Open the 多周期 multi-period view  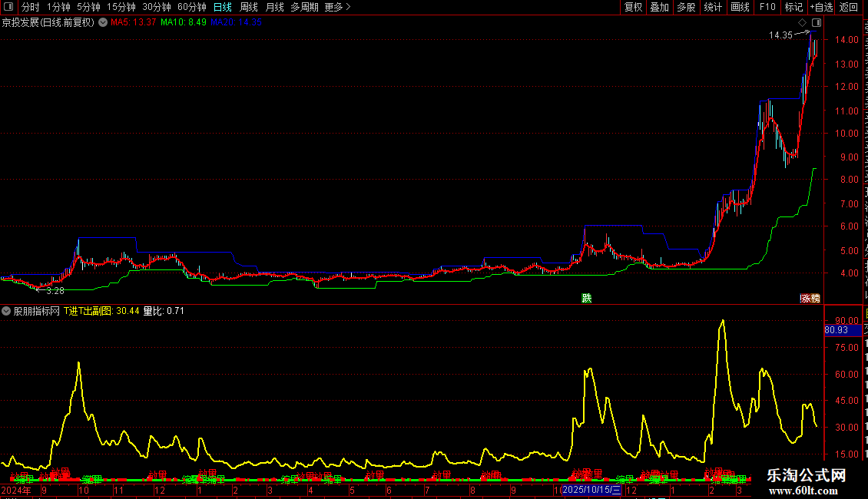click(304, 7)
